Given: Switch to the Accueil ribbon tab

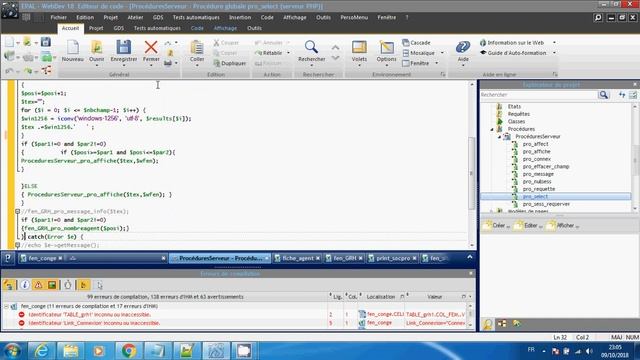Looking at the screenshot, I should tap(70, 28).
